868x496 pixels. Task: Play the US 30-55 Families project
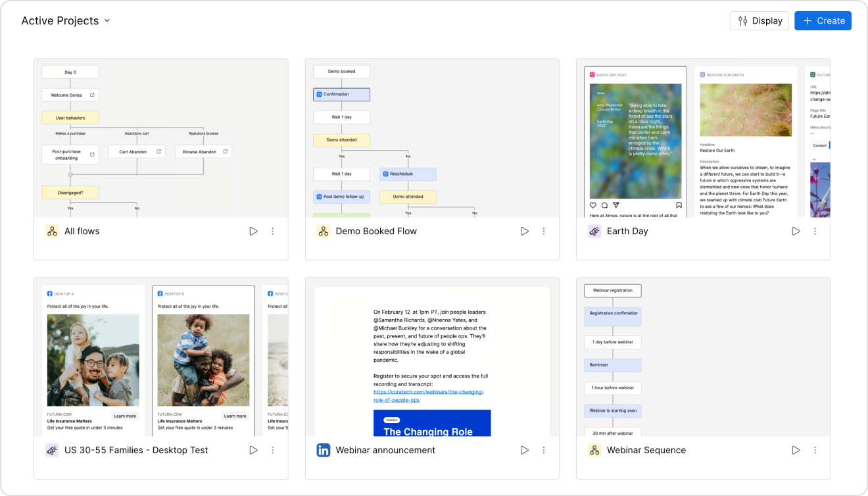253,450
